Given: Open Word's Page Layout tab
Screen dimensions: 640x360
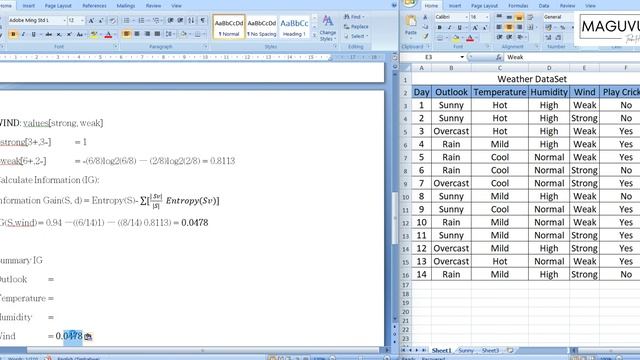Looking at the screenshot, I should (x=58, y=6).
